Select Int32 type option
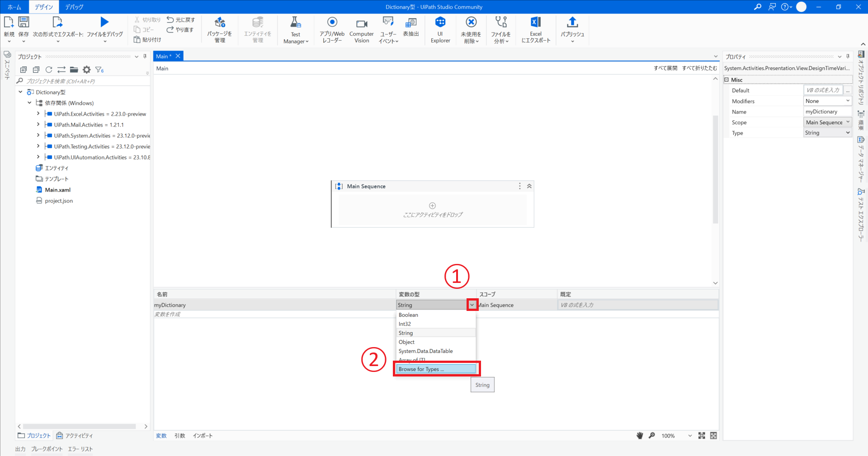 pyautogui.click(x=436, y=324)
